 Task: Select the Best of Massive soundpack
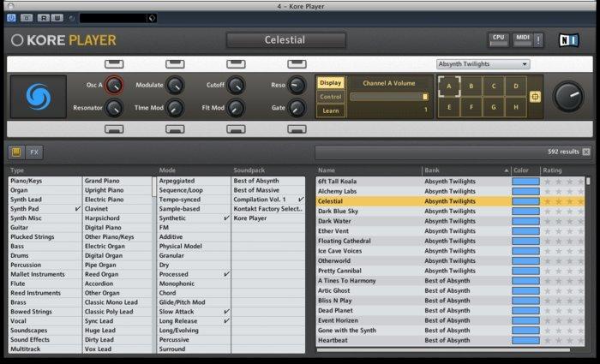coord(268,190)
